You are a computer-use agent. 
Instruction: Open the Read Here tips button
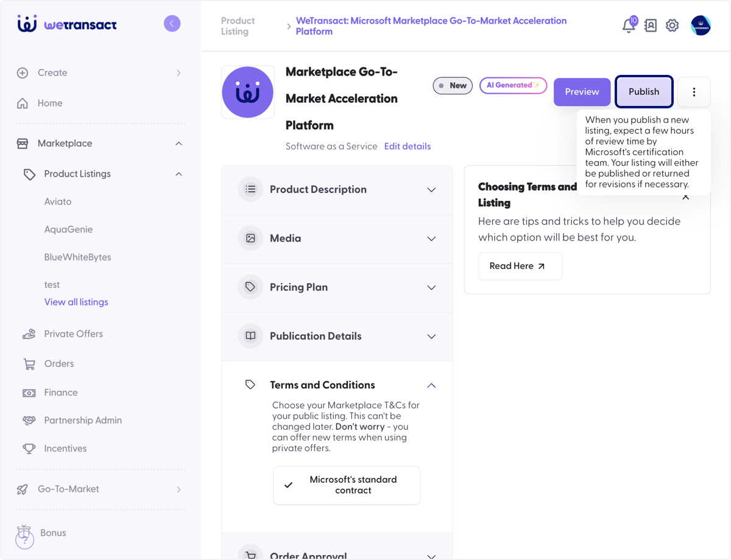[520, 266]
